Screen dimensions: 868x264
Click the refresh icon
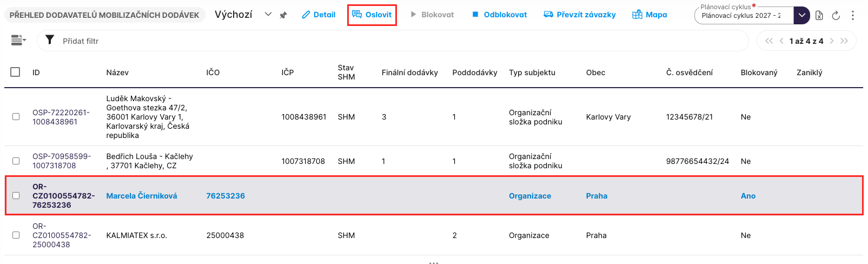(836, 15)
